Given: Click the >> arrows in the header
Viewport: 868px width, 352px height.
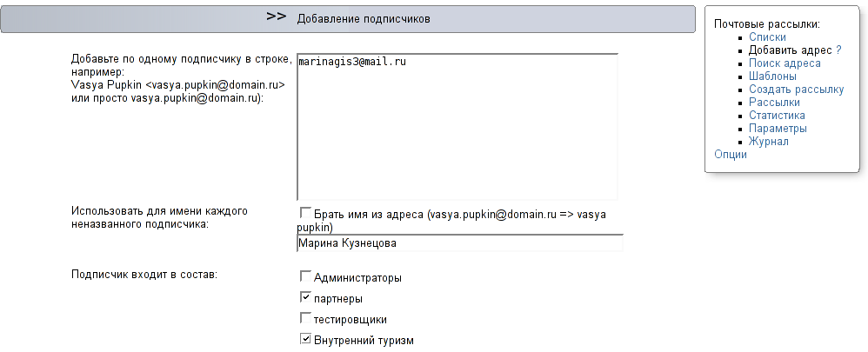Looking at the screenshot, I should [277, 17].
